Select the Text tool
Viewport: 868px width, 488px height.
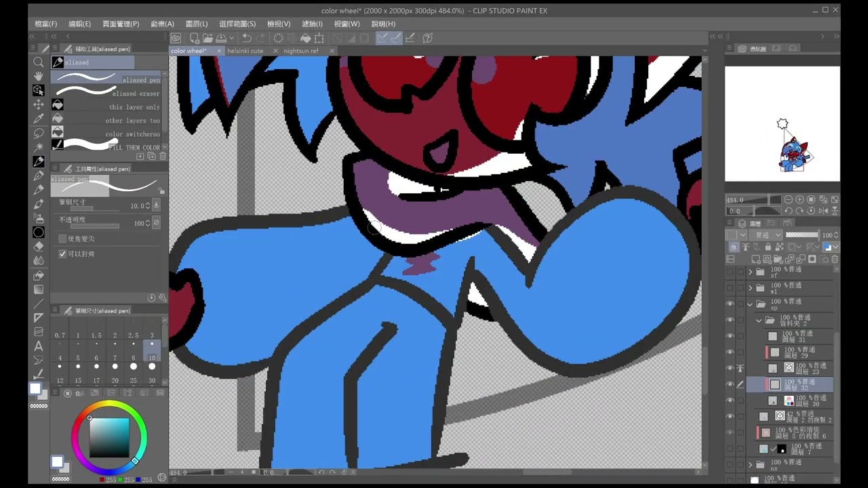tap(39, 346)
